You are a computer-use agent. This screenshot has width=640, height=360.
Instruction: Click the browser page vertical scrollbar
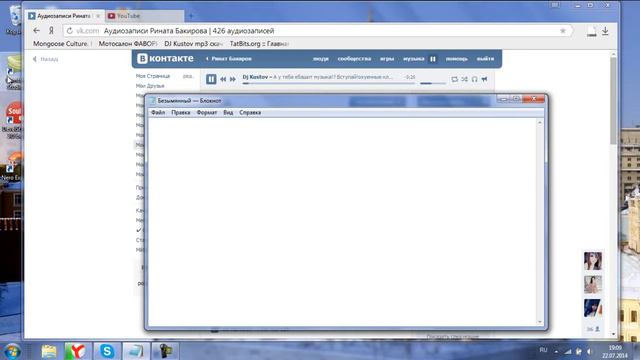613,101
